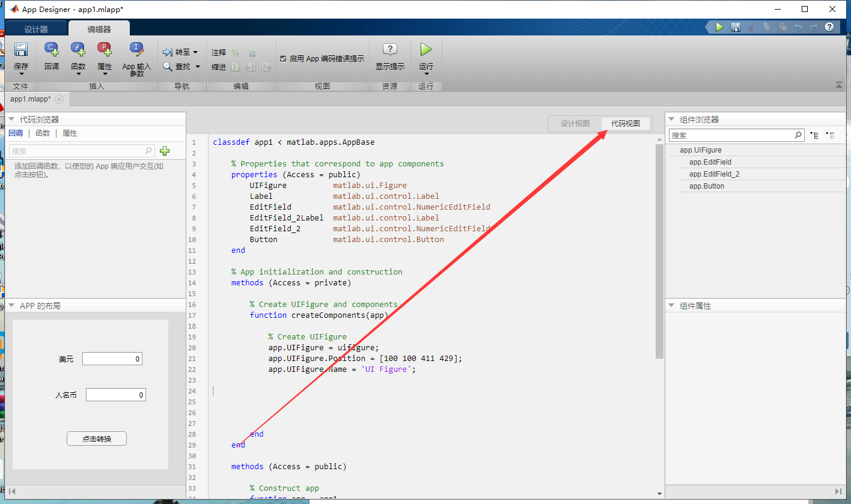Click the quick-access Run arrow in title strip

(x=719, y=27)
